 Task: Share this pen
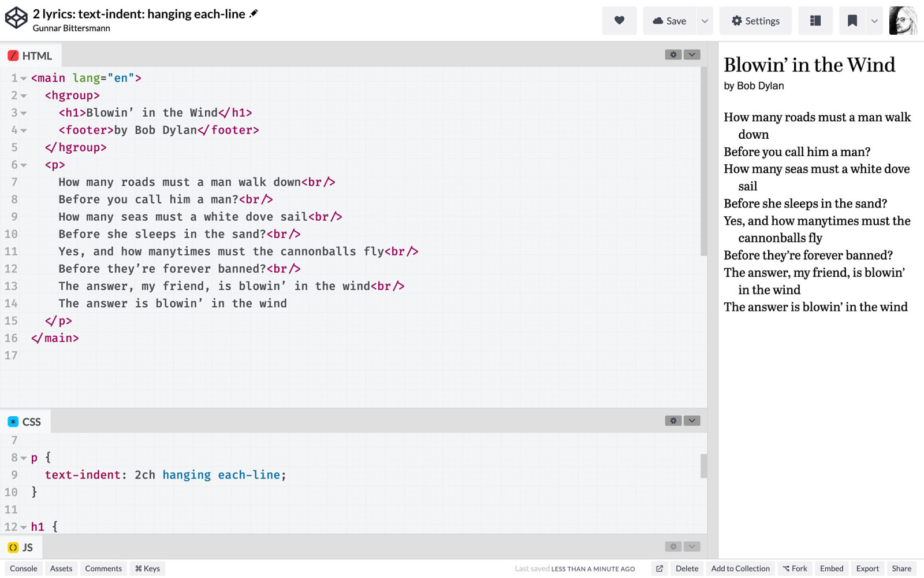pos(901,569)
